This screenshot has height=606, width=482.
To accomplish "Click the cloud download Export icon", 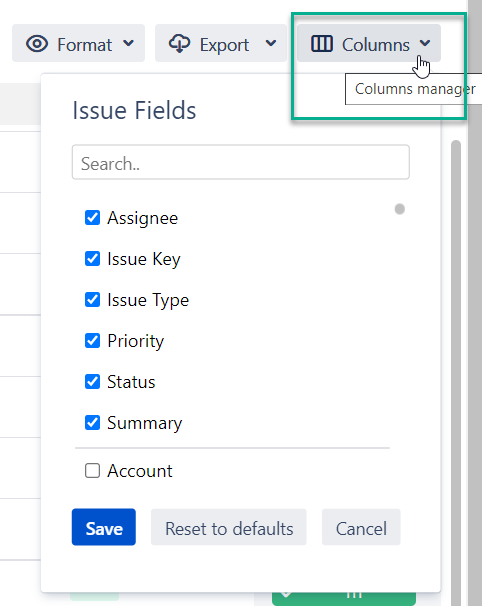I will click(x=179, y=43).
